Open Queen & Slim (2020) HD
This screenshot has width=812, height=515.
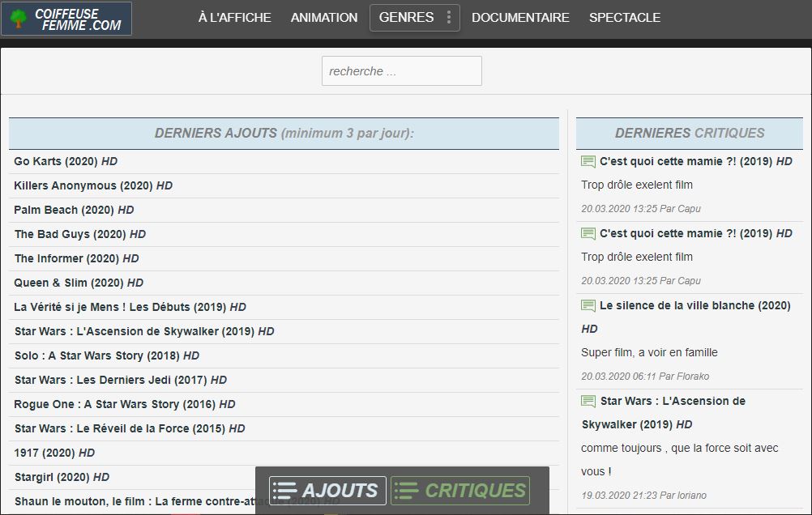(x=79, y=283)
